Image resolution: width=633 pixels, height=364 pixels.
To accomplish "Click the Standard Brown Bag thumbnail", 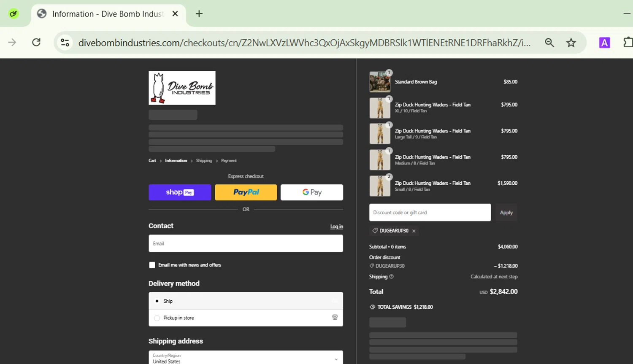I will click(x=380, y=82).
